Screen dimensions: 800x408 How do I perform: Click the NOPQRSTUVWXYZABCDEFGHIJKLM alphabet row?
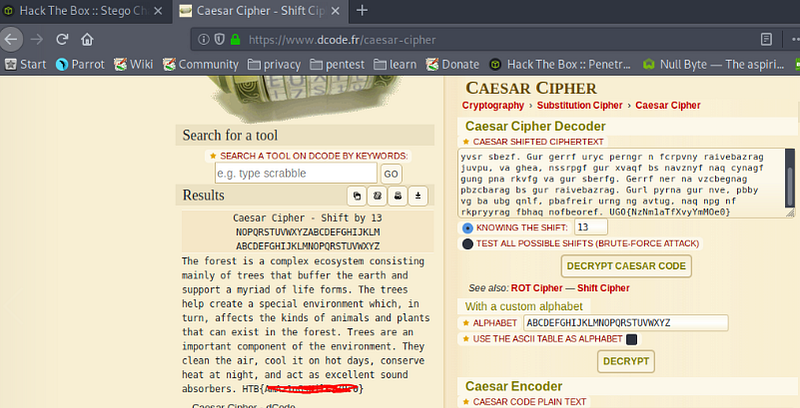coord(308,232)
